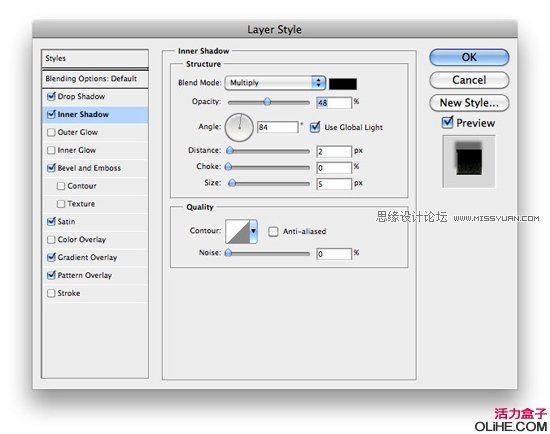The width and height of the screenshot is (550, 434).
Task: Enable the Color Overlay checkbox
Action: (51, 240)
